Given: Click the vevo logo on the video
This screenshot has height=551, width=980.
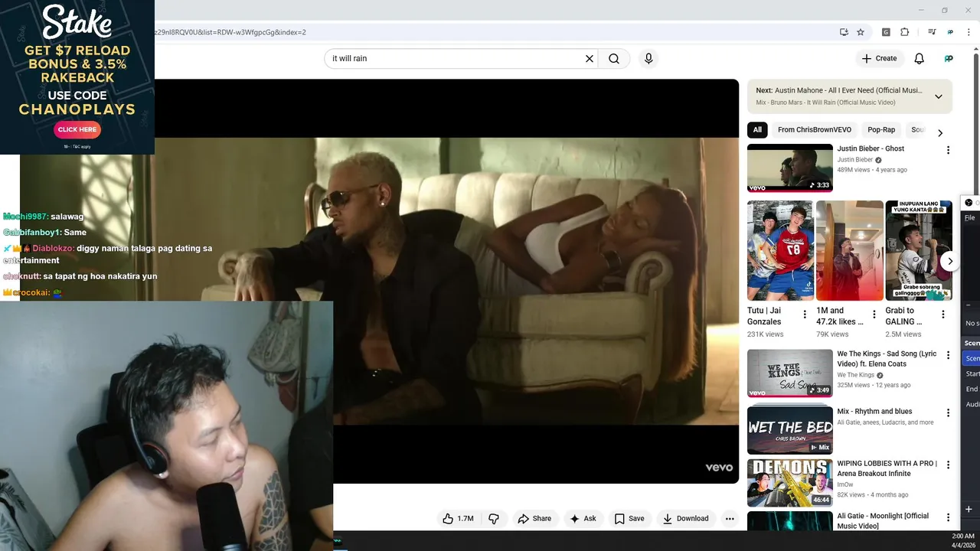Looking at the screenshot, I should pyautogui.click(x=719, y=468).
